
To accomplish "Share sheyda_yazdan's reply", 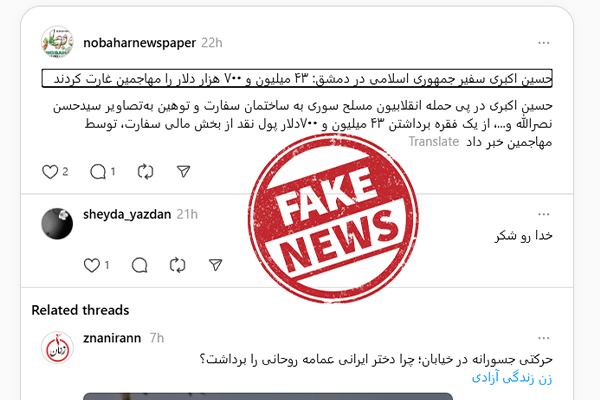I will tap(216, 265).
